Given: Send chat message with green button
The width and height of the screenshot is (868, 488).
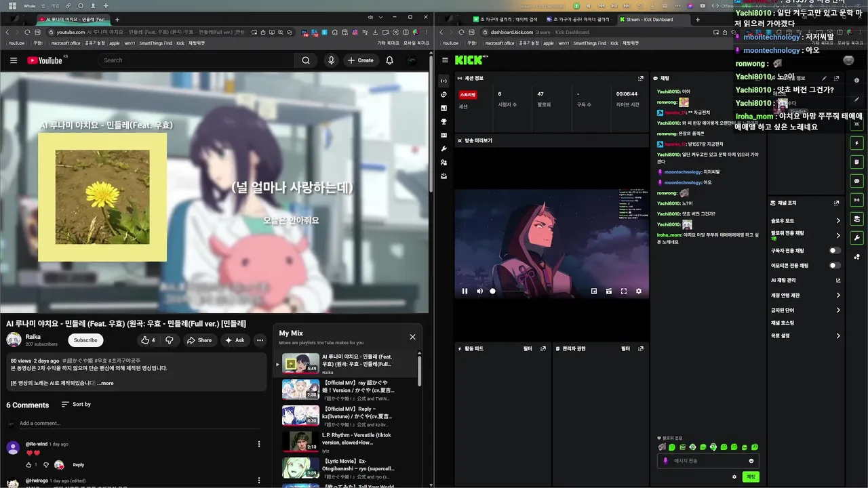Looking at the screenshot, I should pos(751,476).
